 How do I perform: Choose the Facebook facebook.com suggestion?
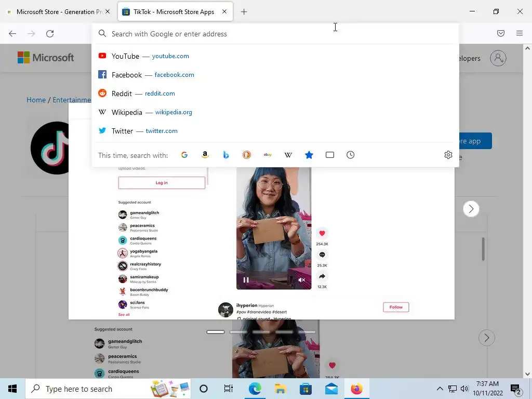click(x=275, y=75)
